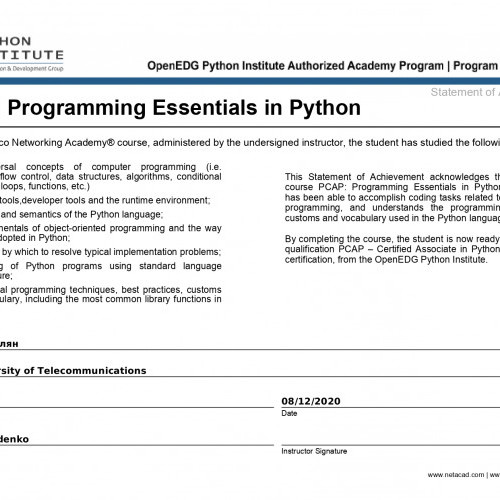Click the 'Statement of' gray heading
This screenshot has width=500, height=500.
click(465, 92)
